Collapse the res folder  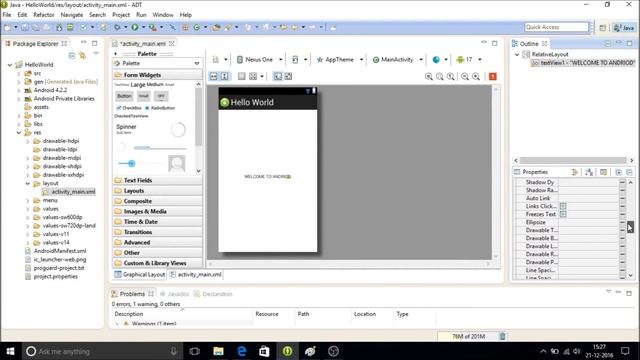[x=19, y=133]
